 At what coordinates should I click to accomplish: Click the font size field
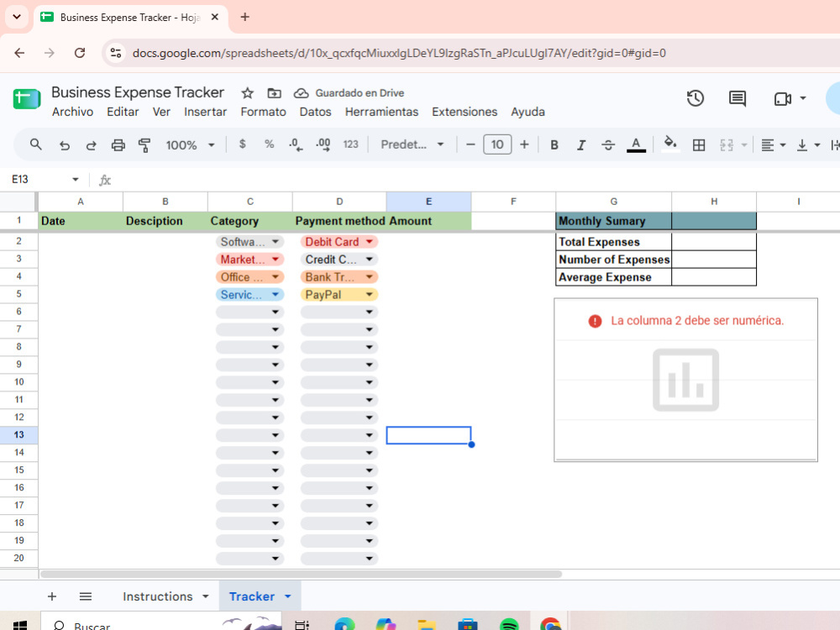(x=497, y=144)
